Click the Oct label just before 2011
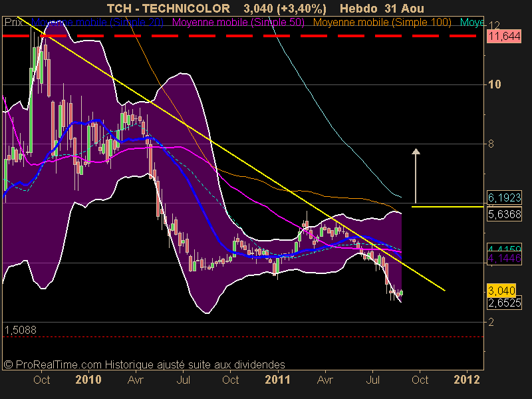Viewport: 532px width, 399px height. tap(230, 380)
